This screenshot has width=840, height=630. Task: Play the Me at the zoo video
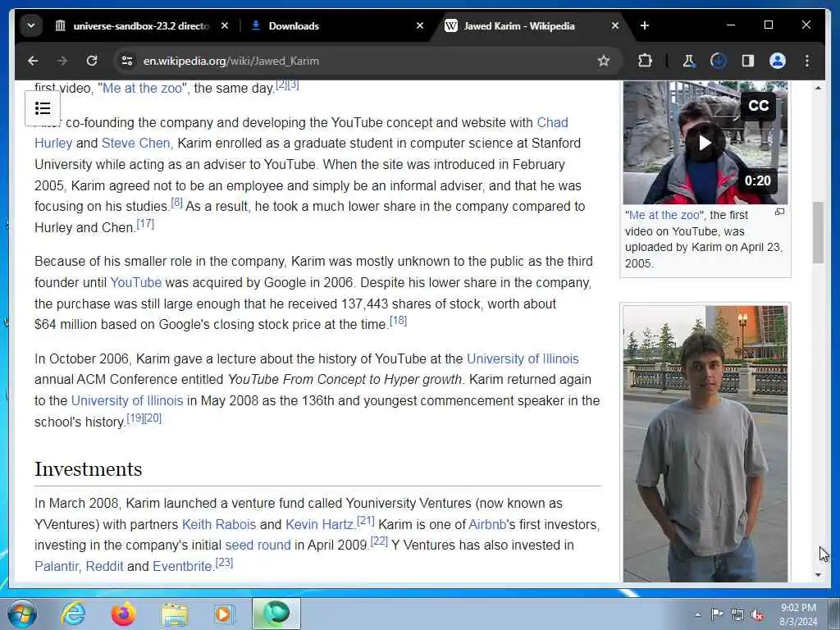tap(705, 143)
